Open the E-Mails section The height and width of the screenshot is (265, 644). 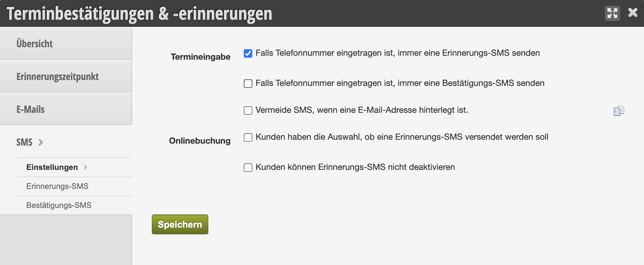tap(66, 109)
